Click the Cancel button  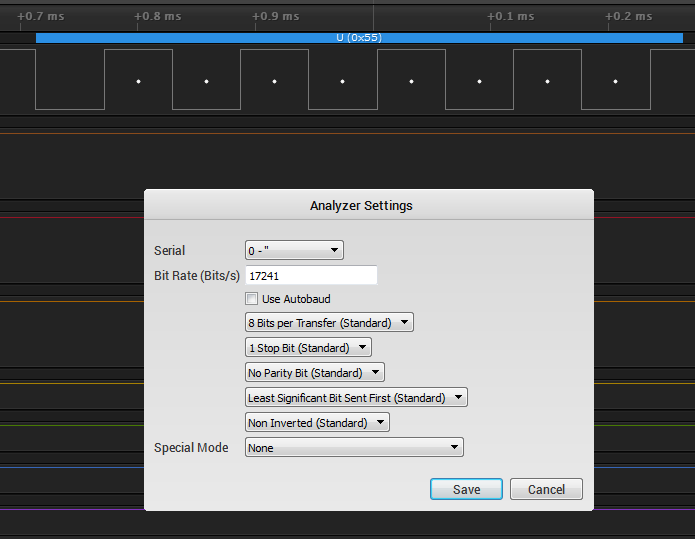(546, 489)
